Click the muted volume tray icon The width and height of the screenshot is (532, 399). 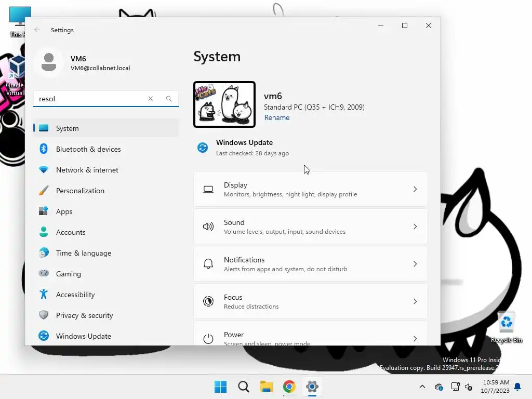click(x=469, y=387)
